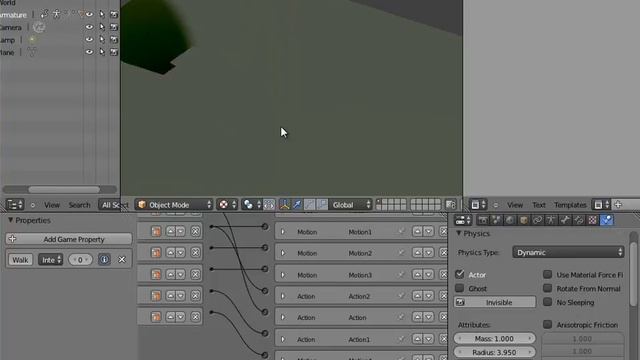Select the highlighted Physics properties tab

607,220
